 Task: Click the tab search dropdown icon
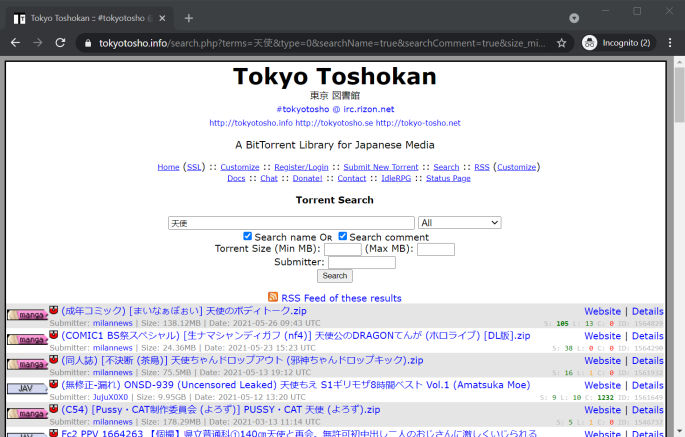(574, 18)
